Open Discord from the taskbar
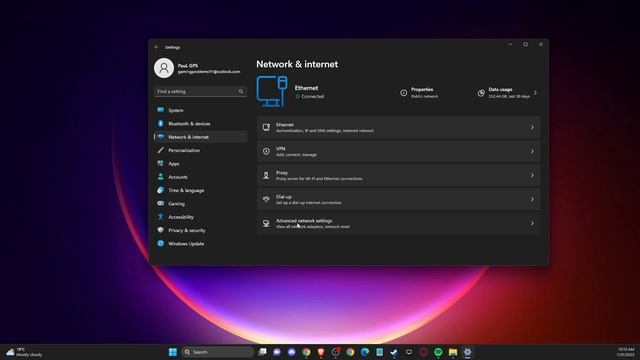The image size is (640, 360). [292, 352]
